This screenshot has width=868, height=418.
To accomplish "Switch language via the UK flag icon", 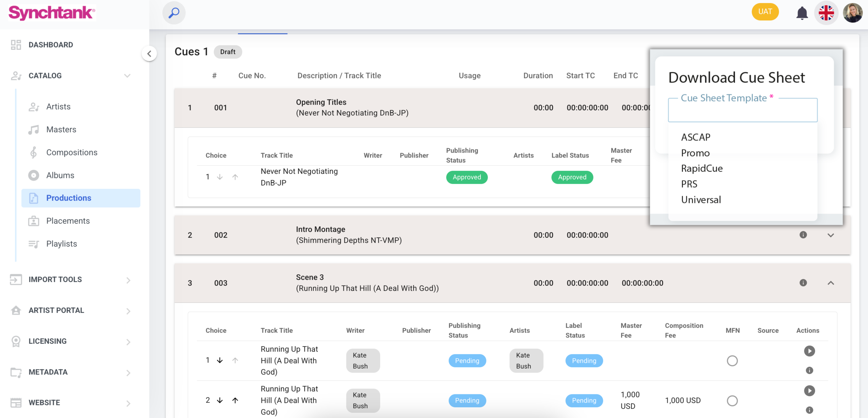I will click(x=826, y=13).
